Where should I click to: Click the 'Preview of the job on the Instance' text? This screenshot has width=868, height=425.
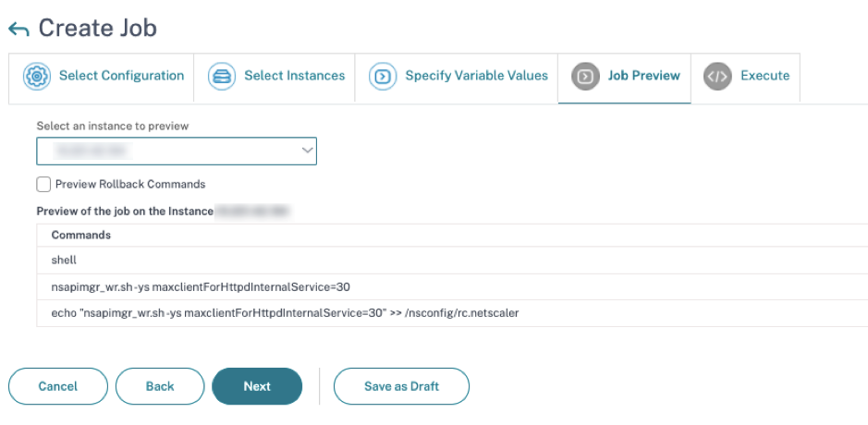pos(125,212)
